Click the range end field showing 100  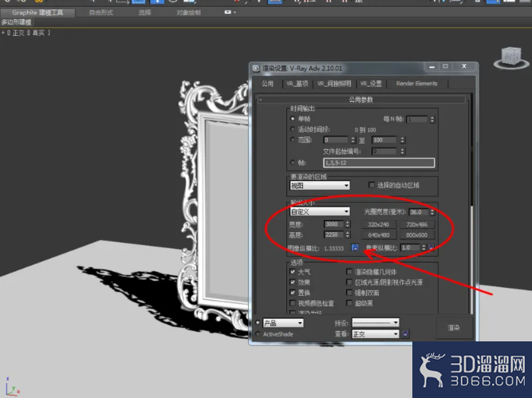point(384,140)
